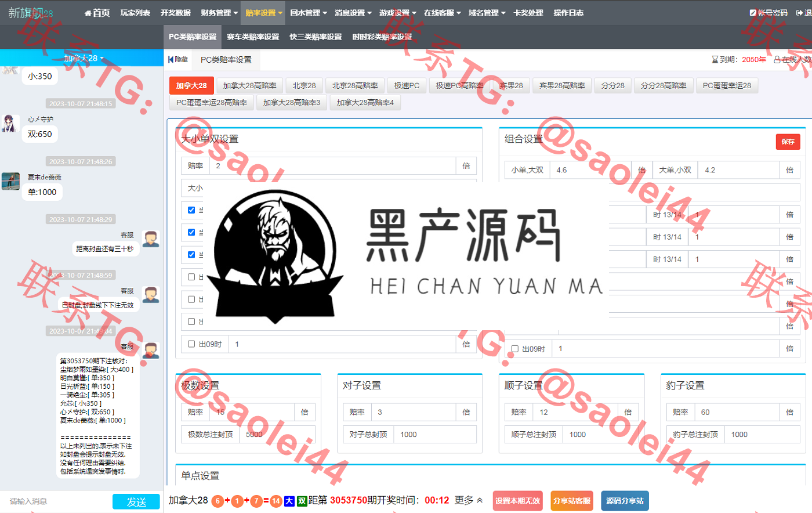This screenshot has height=513, width=812.
Task: Click the 客服 avatar beside 距离封盘还有三十秒
Action: click(x=151, y=239)
